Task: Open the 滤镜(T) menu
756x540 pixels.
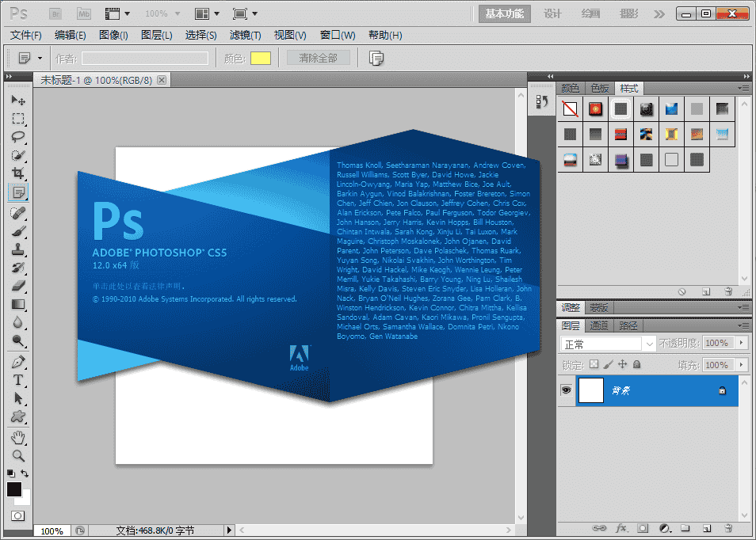Action: point(245,35)
